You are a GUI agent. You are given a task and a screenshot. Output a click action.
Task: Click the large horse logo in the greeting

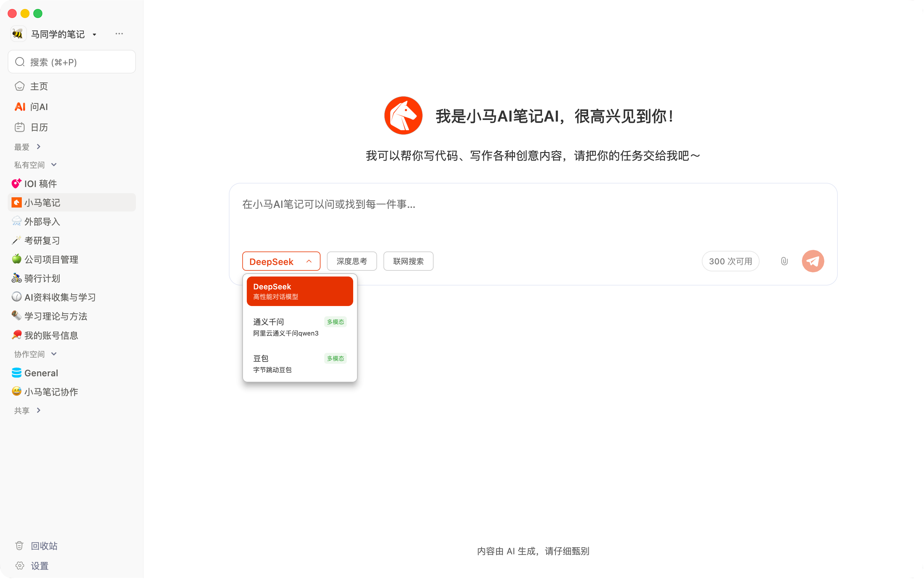403,116
